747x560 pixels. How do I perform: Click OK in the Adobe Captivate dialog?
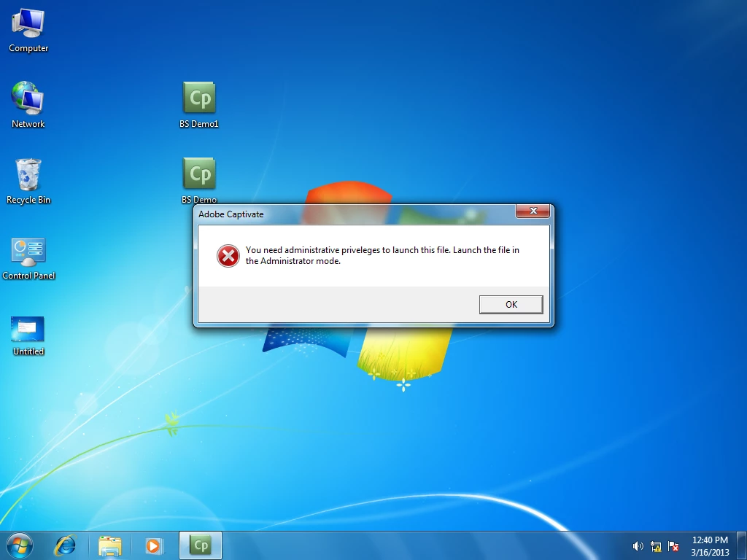pos(511,304)
